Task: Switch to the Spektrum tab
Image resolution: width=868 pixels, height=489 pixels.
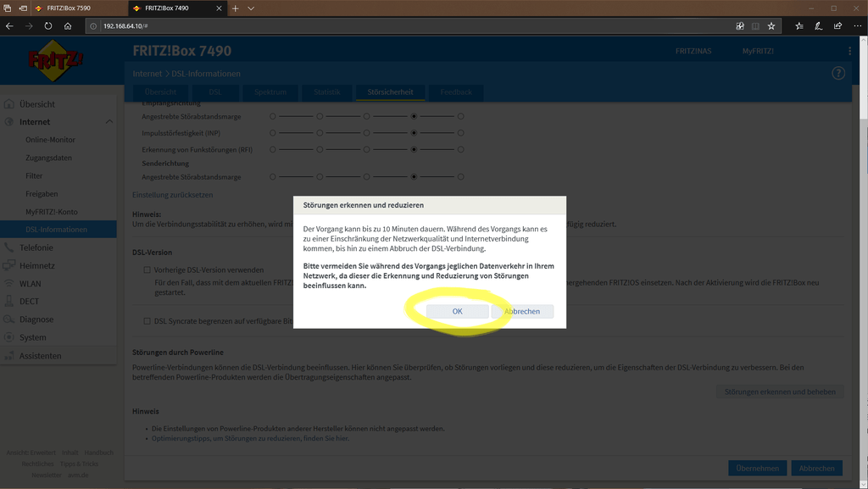Action: tap(270, 92)
